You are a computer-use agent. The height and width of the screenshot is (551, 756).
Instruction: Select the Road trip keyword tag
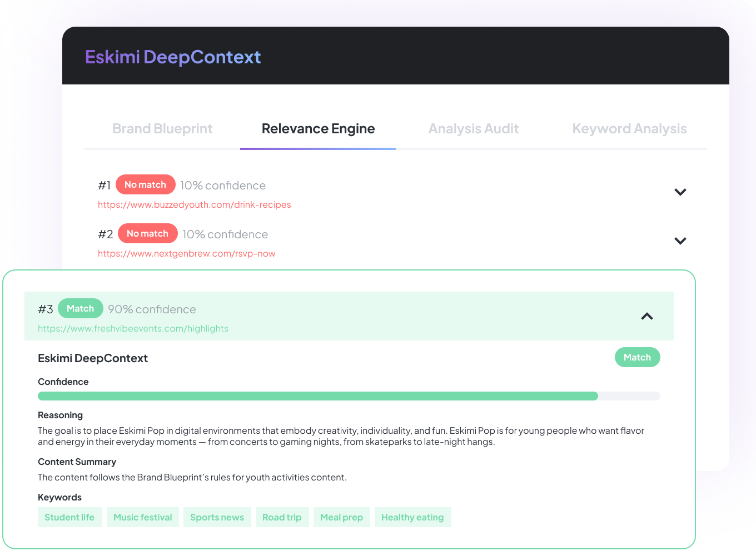tap(282, 517)
